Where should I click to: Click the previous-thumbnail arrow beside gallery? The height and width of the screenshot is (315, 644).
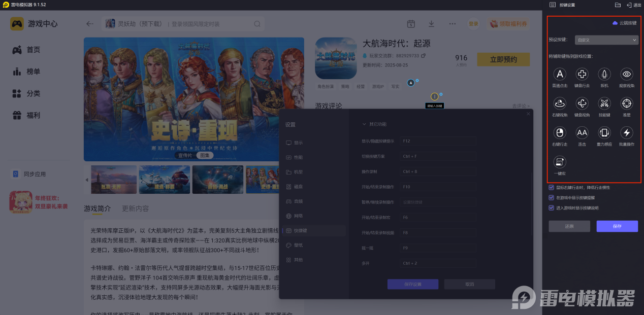[86, 180]
